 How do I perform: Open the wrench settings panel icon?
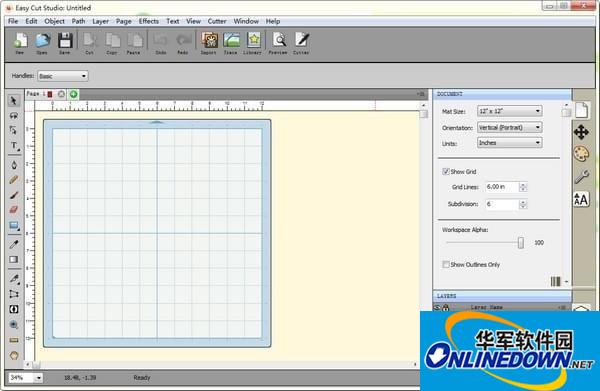click(x=581, y=177)
